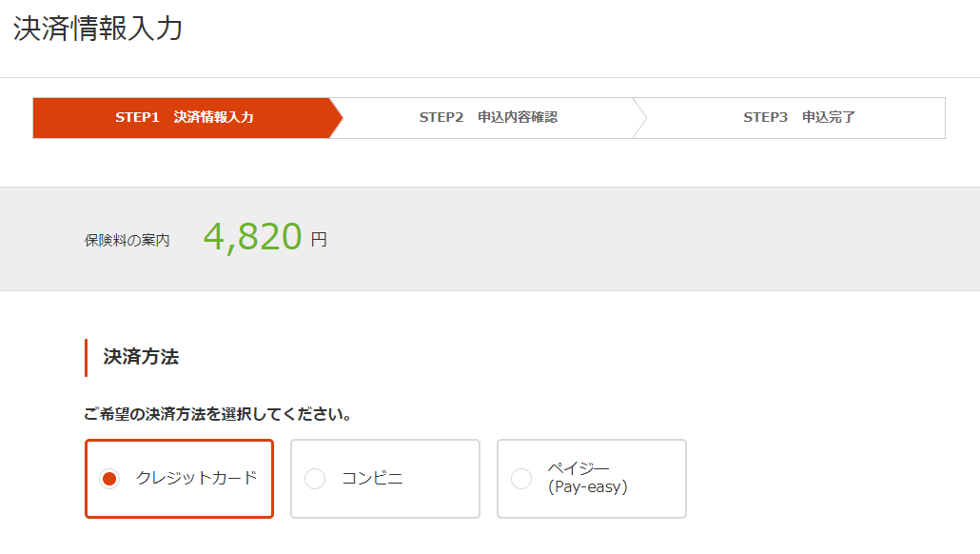
Task: Click the word STEP3 in the progress bar
Action: click(x=765, y=117)
